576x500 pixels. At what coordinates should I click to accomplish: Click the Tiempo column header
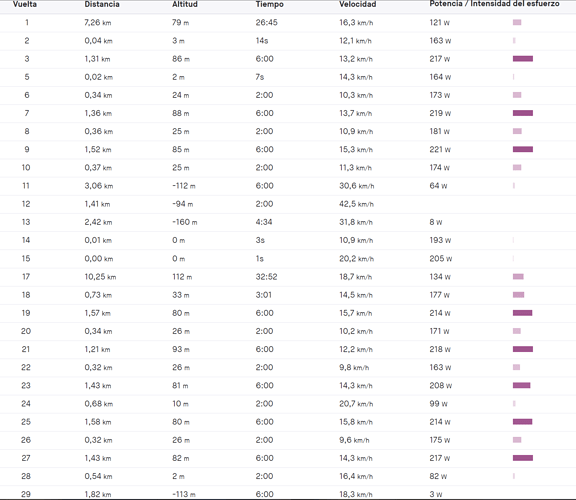(270, 4)
